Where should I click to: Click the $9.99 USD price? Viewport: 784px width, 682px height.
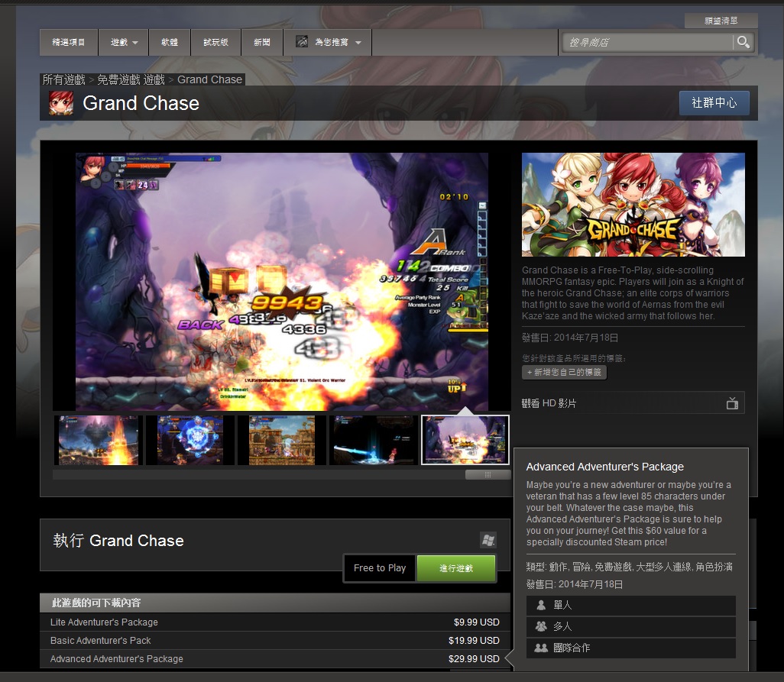[x=477, y=622]
